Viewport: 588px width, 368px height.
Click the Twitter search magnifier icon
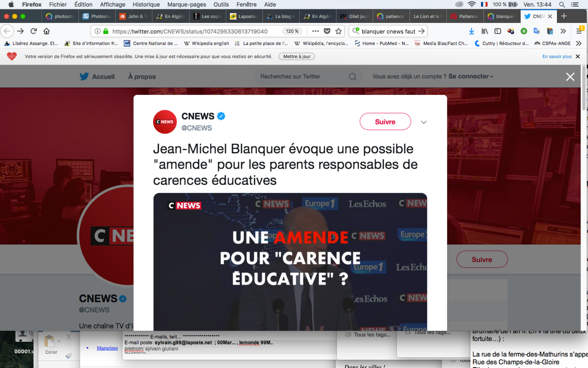point(353,77)
